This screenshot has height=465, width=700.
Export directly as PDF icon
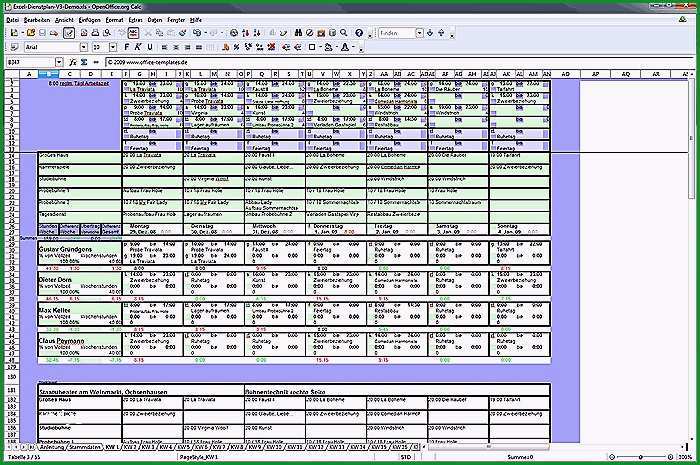(84, 33)
